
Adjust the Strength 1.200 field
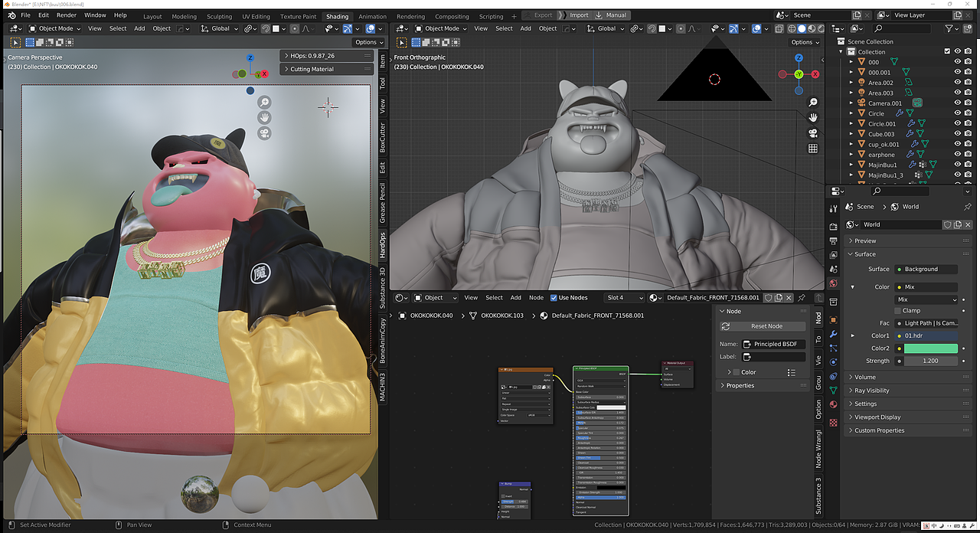[930, 361]
